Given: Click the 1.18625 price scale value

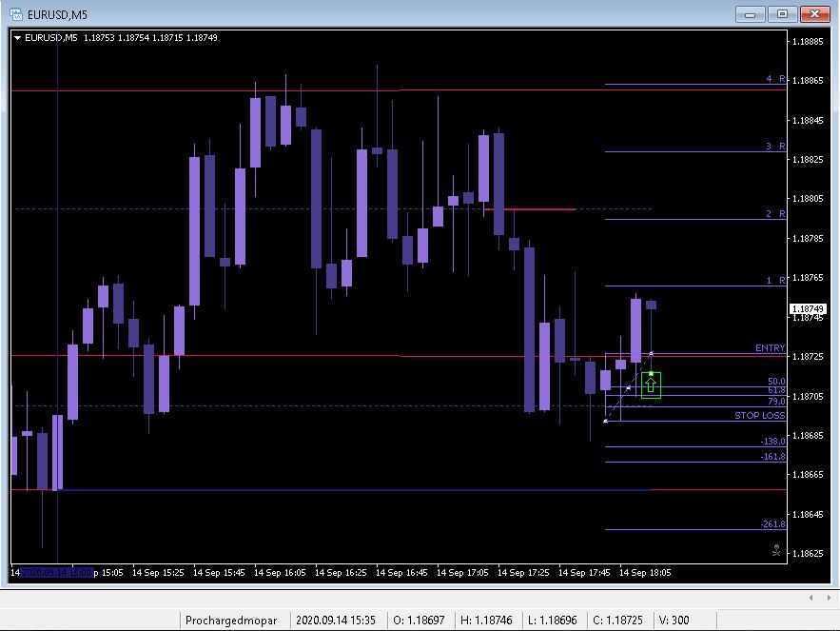Looking at the screenshot, I should (808, 554).
